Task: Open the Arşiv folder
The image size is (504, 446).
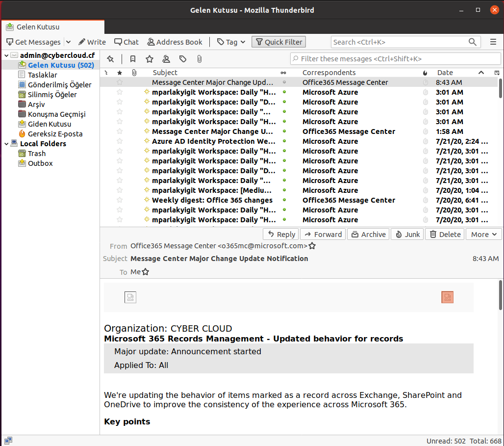Action: point(36,105)
